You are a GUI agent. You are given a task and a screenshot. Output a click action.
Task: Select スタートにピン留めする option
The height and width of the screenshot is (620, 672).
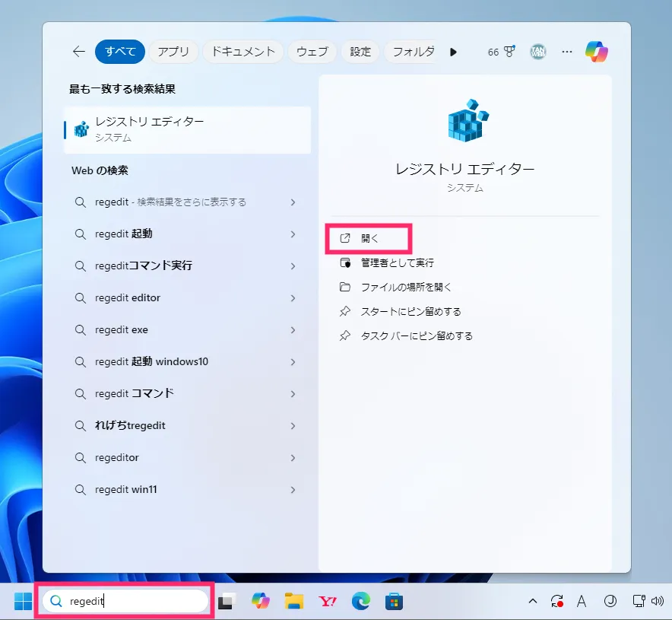coord(410,311)
